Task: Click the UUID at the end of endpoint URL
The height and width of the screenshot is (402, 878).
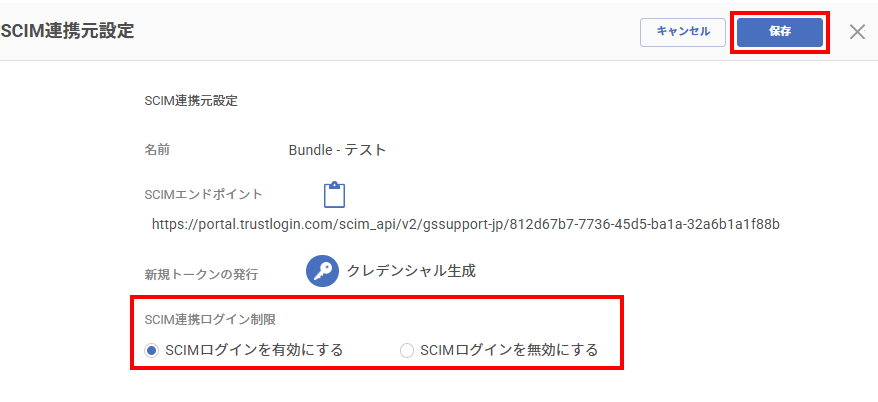Action: click(x=646, y=225)
